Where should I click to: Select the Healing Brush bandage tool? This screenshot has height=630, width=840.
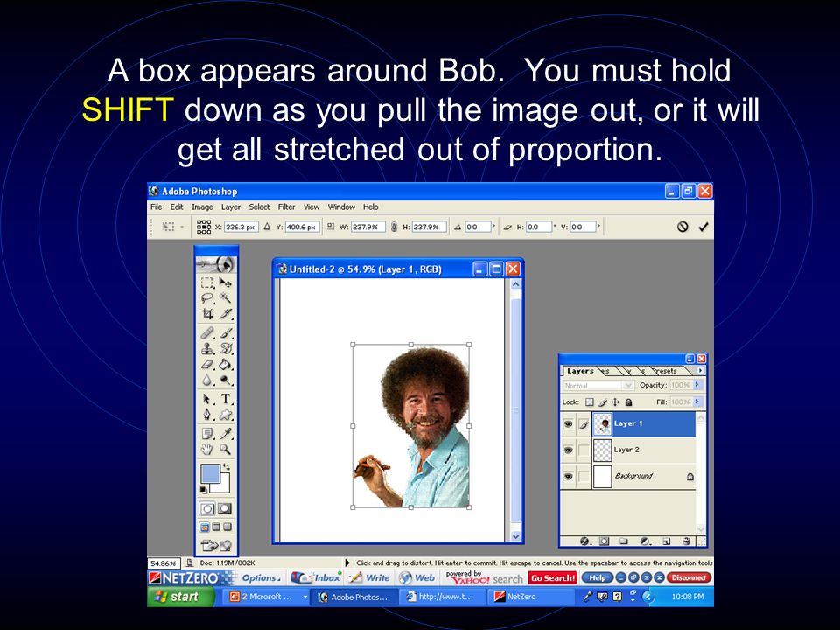208,333
